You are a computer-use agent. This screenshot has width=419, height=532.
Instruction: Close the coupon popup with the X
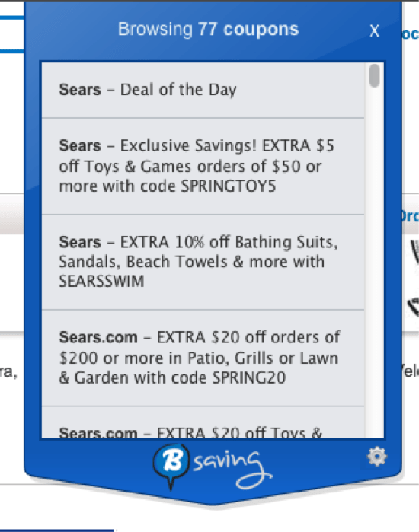[374, 31]
